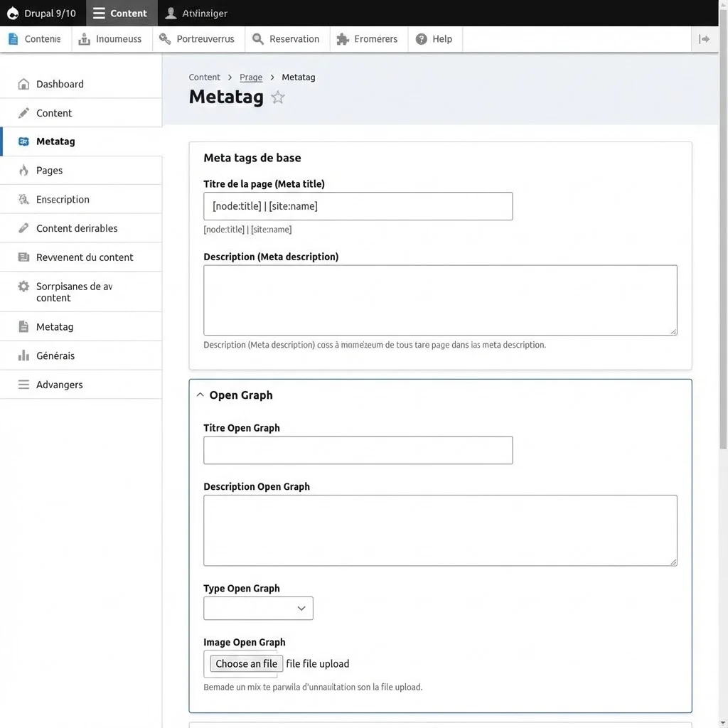Click the Choose an file button
The image size is (728, 728).
pyautogui.click(x=246, y=664)
